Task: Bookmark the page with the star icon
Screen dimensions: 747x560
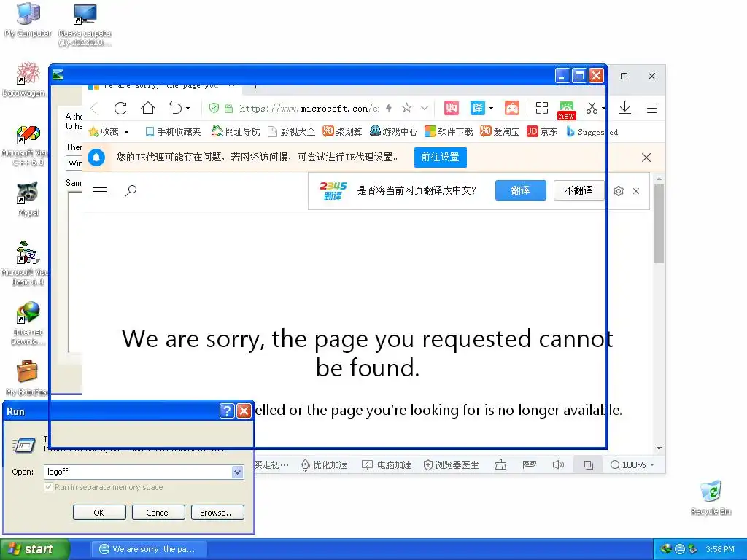Action: point(406,108)
